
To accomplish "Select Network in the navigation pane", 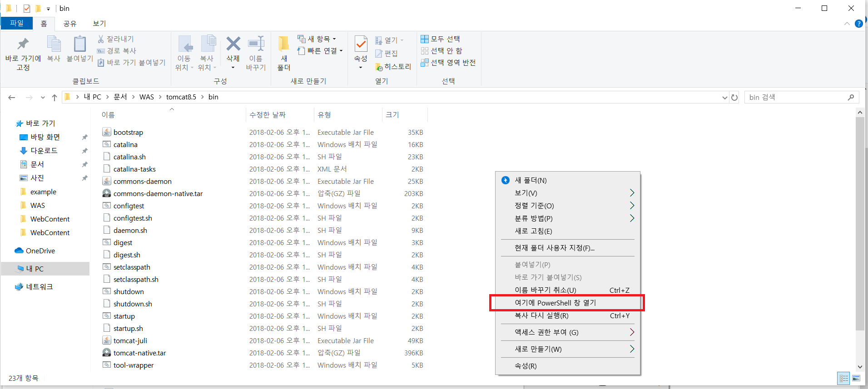I will [x=39, y=287].
